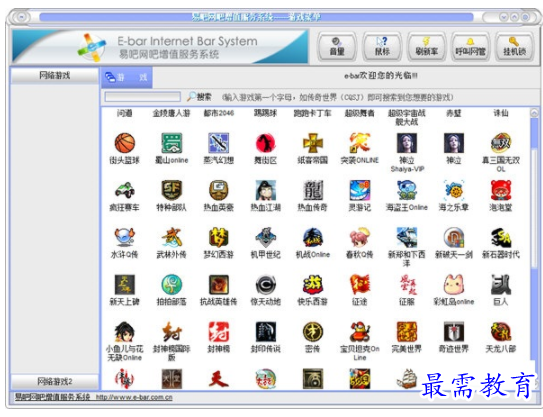Select the 诛仙 game label
543x417 pixels.
[x=501, y=113]
